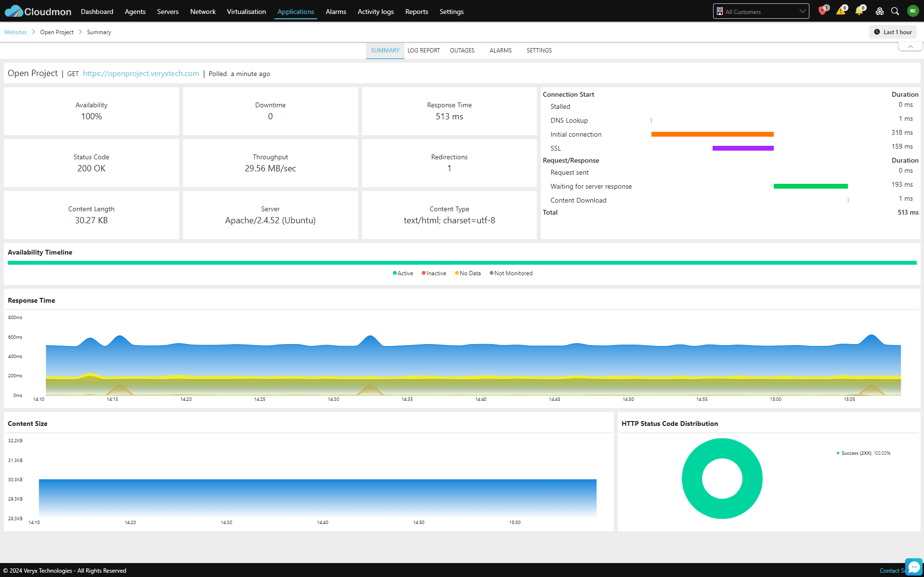Viewport: 924px width, 577px height.
Task: Click the Throughput 29.56 MB/sec value
Action: (x=270, y=168)
